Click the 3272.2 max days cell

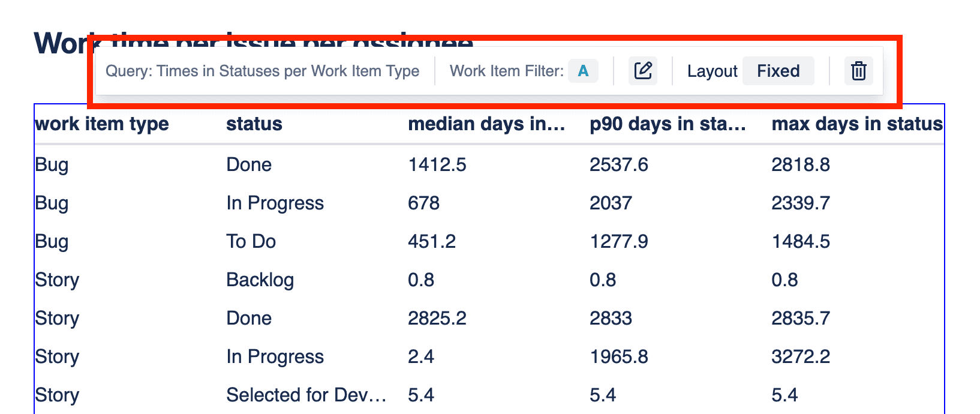point(801,356)
